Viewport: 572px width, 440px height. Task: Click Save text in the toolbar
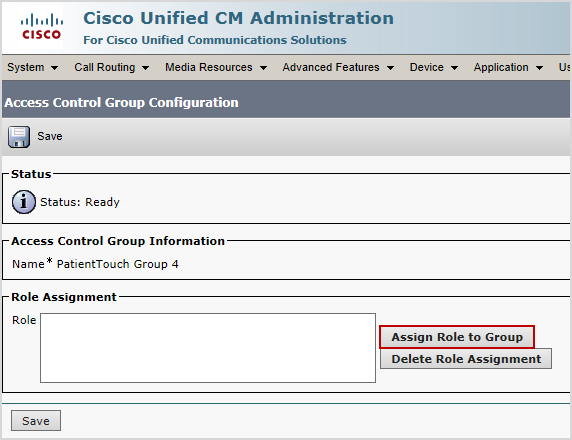[x=50, y=136]
